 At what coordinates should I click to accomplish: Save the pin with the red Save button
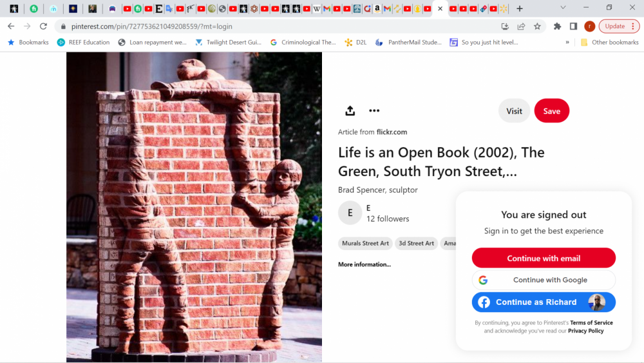tap(552, 111)
